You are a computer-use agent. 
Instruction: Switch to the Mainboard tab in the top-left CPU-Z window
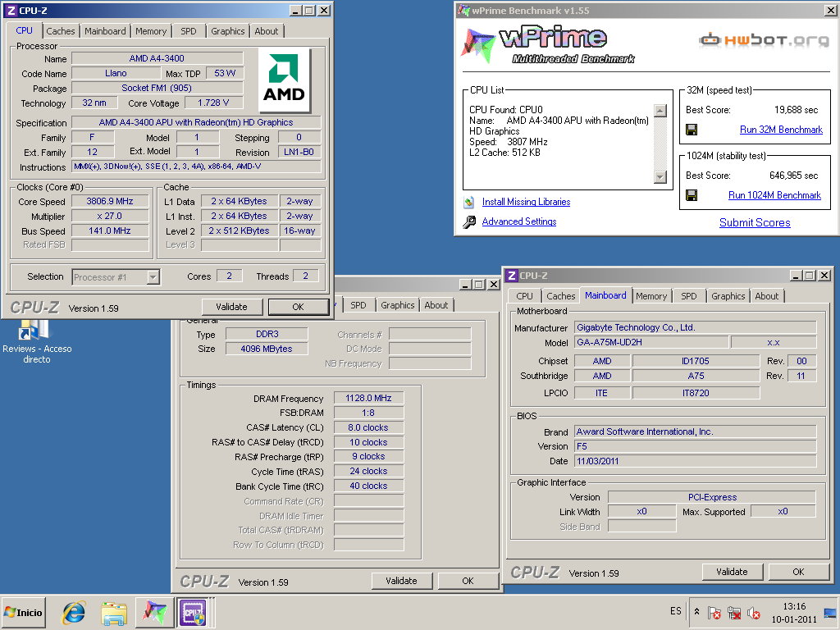point(105,31)
